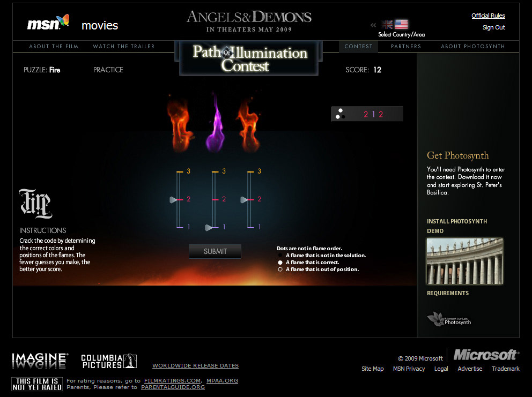Open the Partners tab
532x397 pixels.
[x=406, y=47]
